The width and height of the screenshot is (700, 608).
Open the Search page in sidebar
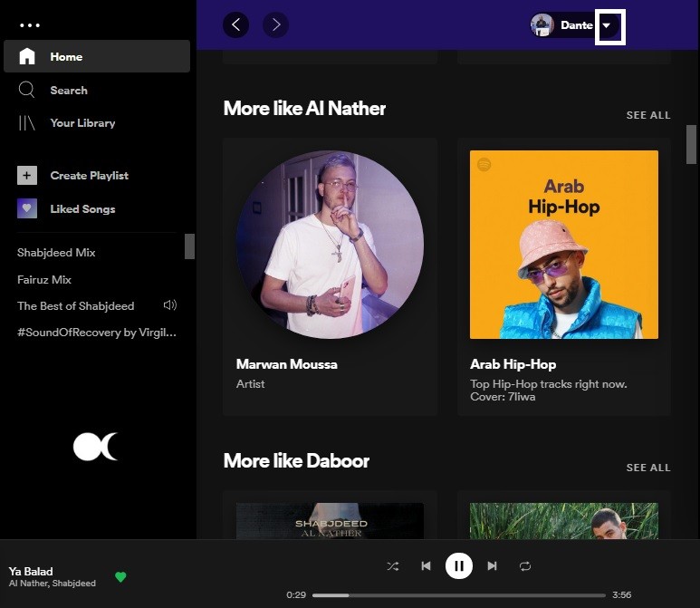68,91
